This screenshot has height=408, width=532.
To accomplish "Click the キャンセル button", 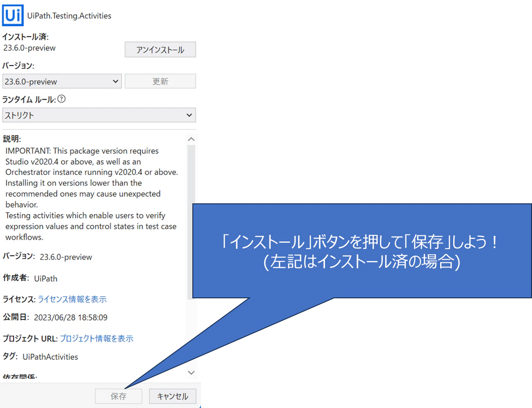I will tap(172, 396).
